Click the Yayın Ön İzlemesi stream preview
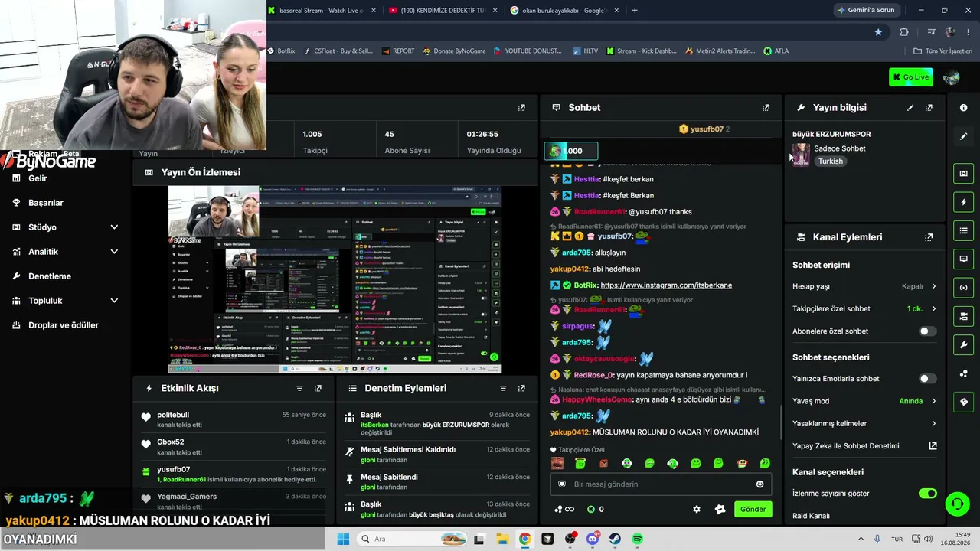The width and height of the screenshot is (980, 551). point(335,279)
